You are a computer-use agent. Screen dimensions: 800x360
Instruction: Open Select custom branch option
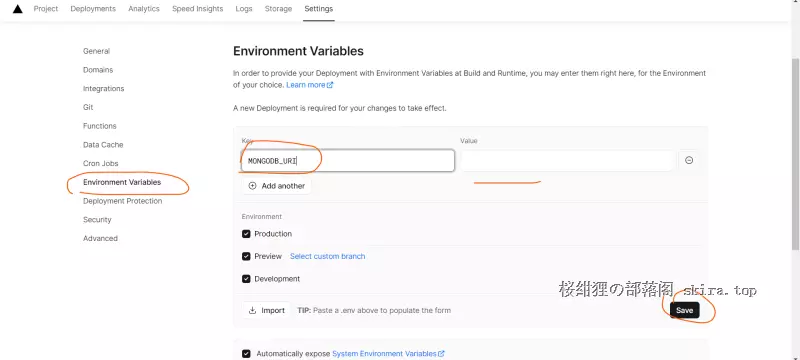point(328,256)
